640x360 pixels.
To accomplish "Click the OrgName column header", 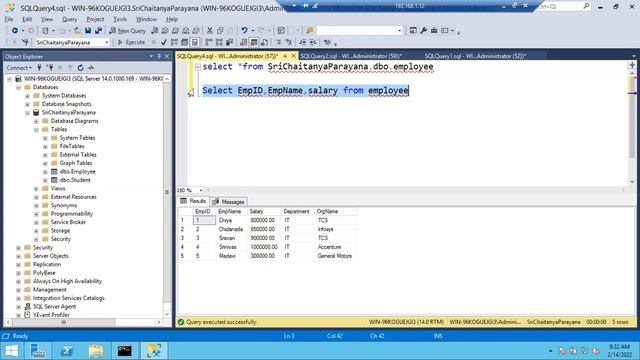I will coord(336,211).
